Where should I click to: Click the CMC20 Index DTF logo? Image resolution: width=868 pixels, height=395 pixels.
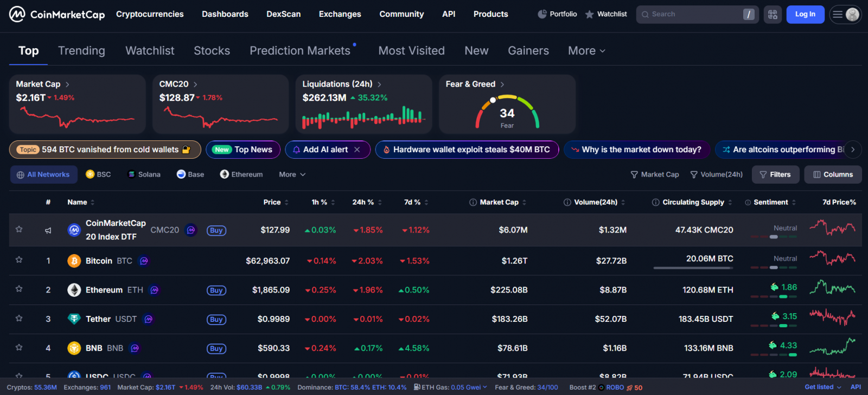(74, 230)
